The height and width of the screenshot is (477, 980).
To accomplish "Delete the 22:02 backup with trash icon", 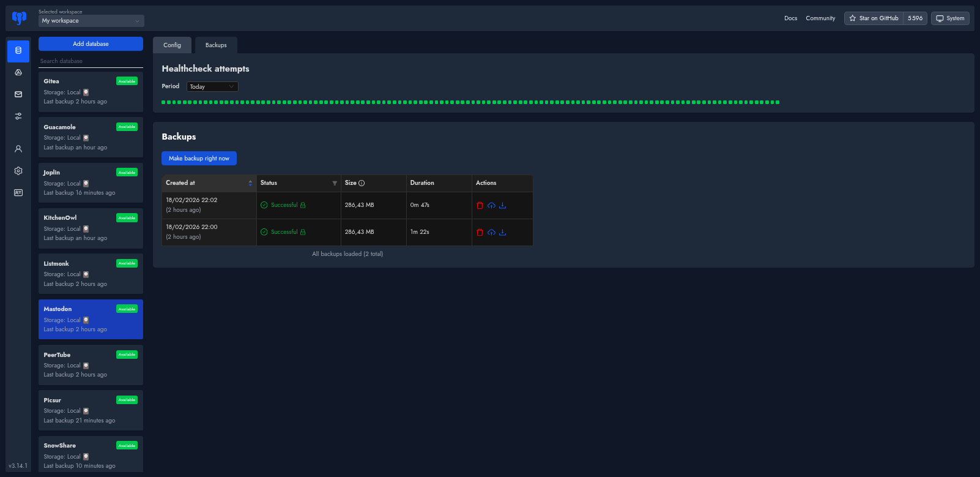I will pyautogui.click(x=480, y=206).
